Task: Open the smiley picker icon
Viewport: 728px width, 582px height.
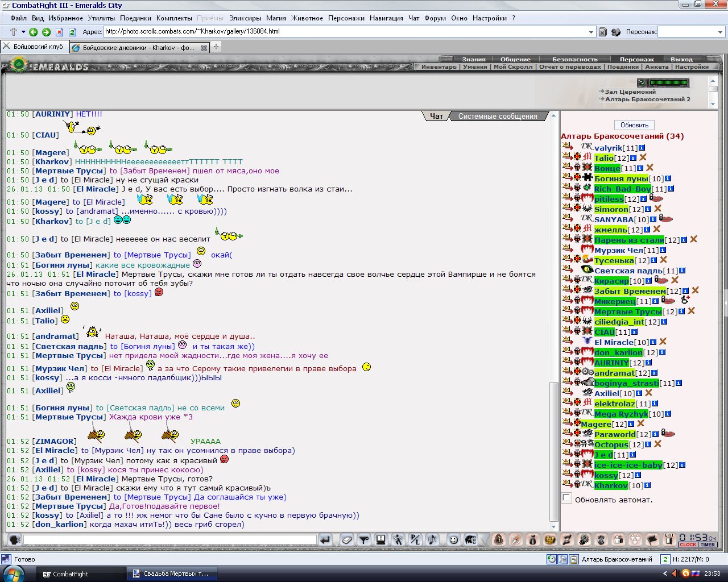Action: click(x=453, y=539)
